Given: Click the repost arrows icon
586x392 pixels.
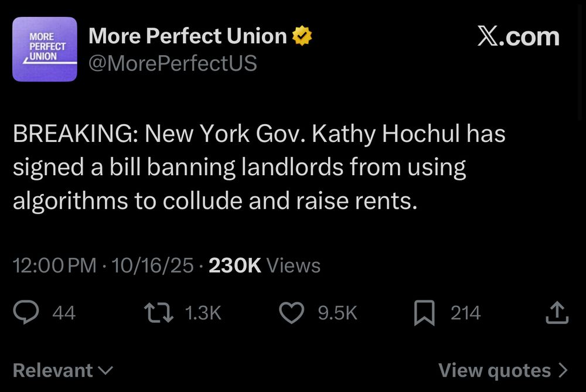Looking at the screenshot, I should [x=159, y=313].
